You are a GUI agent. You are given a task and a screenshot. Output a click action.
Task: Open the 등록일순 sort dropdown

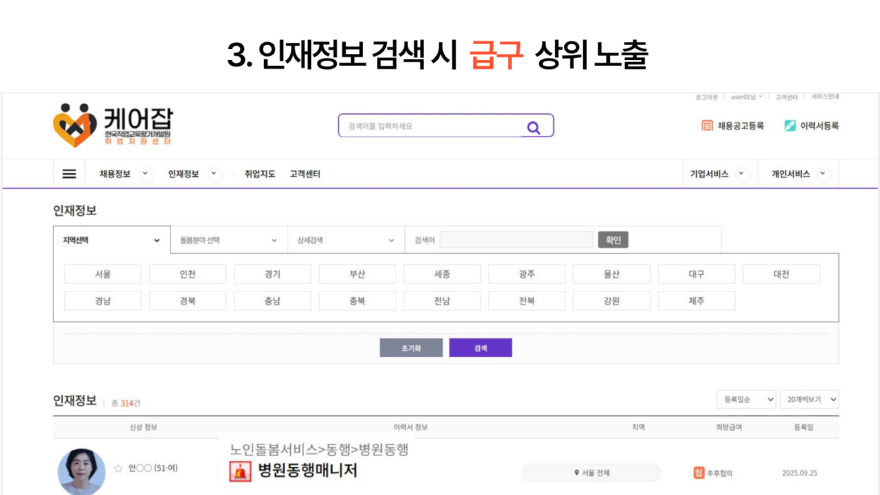click(746, 399)
